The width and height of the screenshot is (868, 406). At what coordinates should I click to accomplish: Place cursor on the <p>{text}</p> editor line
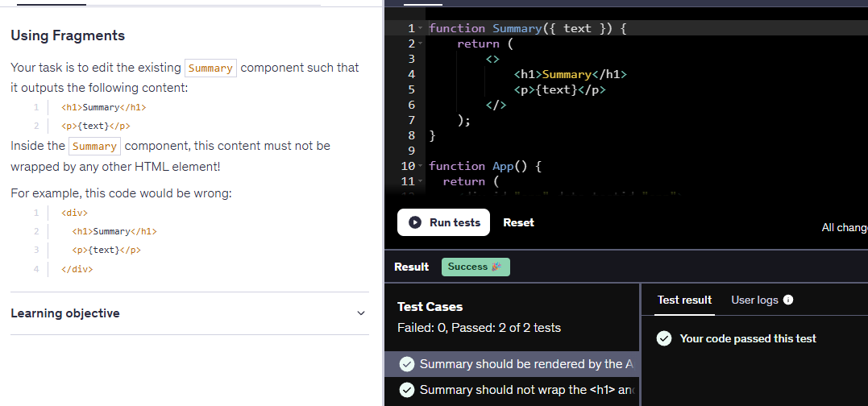(x=559, y=89)
